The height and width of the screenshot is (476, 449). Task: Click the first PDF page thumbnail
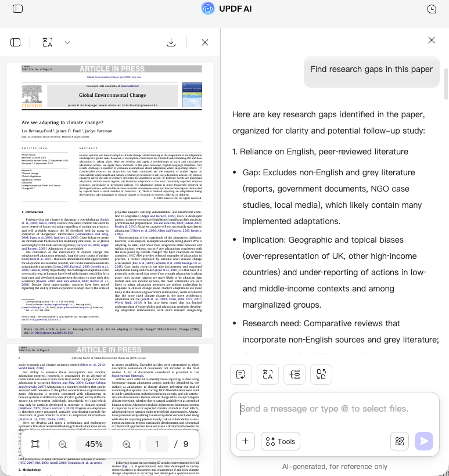pyautogui.click(x=110, y=200)
